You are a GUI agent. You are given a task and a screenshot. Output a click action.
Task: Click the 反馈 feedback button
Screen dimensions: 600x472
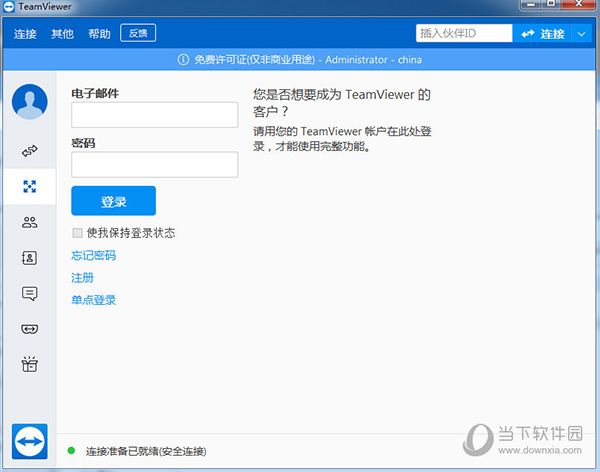138,33
